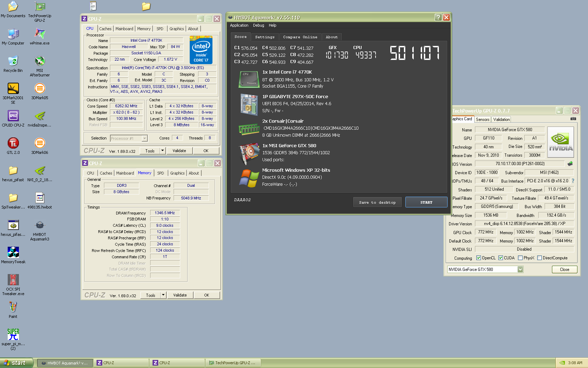
Task: Open MemoryTweak desktop icon
Action: (13, 255)
